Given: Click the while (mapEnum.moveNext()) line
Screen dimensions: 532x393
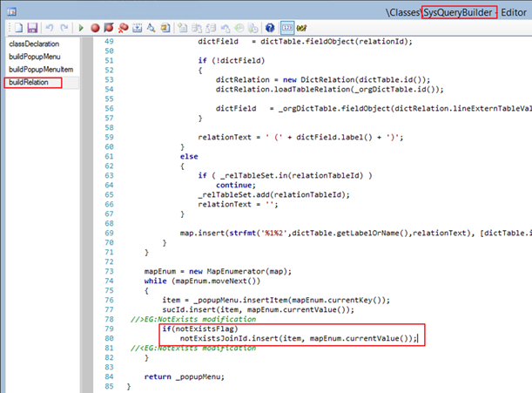Looking at the screenshot, I should tap(202, 281).
